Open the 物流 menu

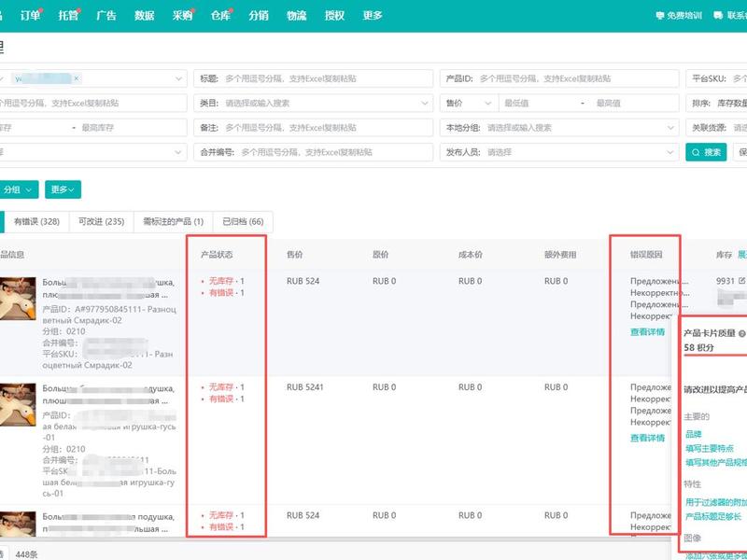coord(297,15)
